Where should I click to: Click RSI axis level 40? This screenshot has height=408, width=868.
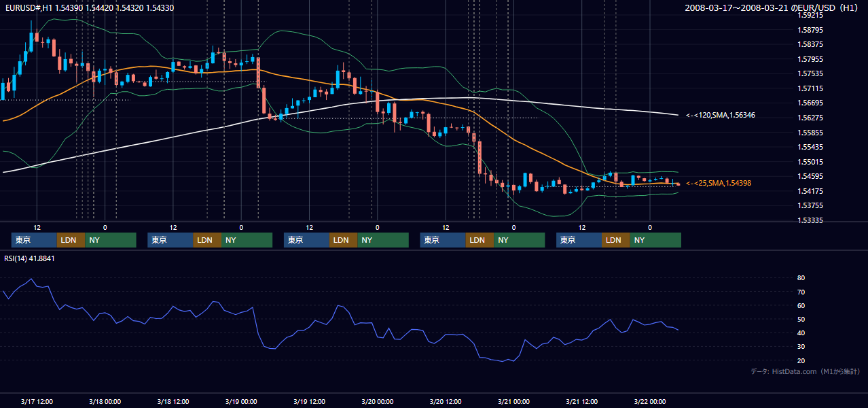pyautogui.click(x=801, y=333)
